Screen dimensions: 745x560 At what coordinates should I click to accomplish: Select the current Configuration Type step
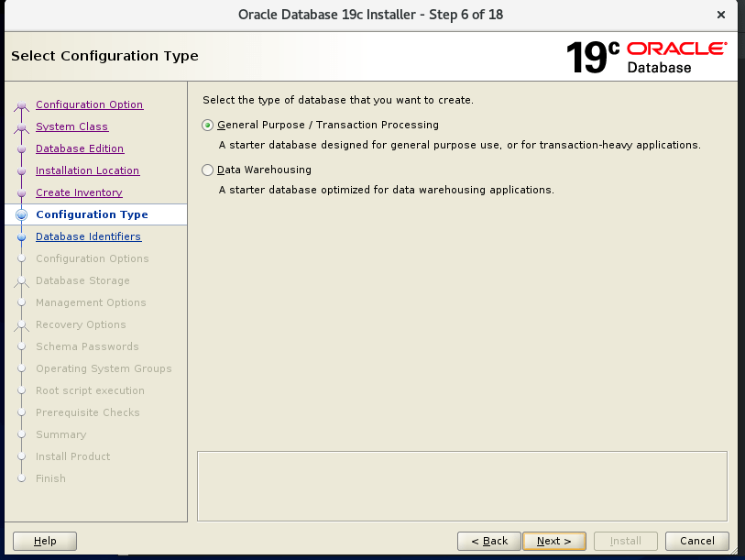pos(92,214)
